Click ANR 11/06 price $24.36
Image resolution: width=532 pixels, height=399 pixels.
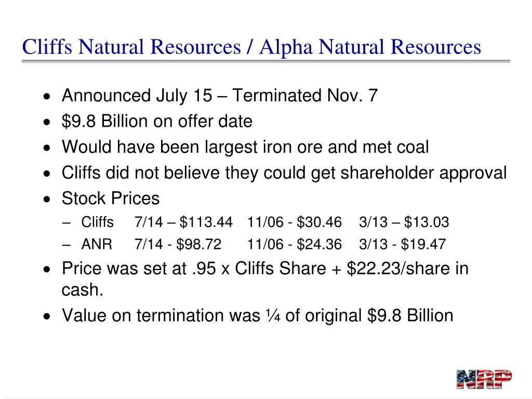pos(319,244)
